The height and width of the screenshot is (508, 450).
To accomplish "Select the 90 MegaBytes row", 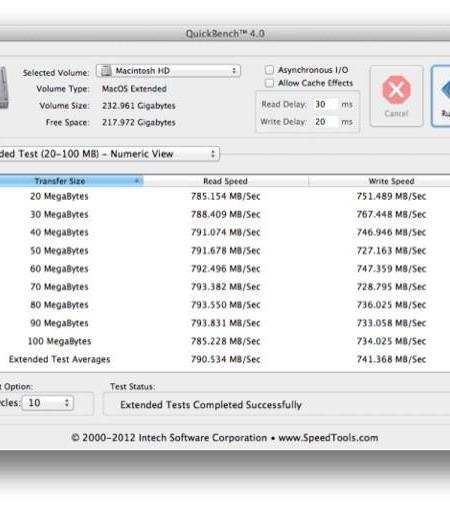I will (225, 323).
